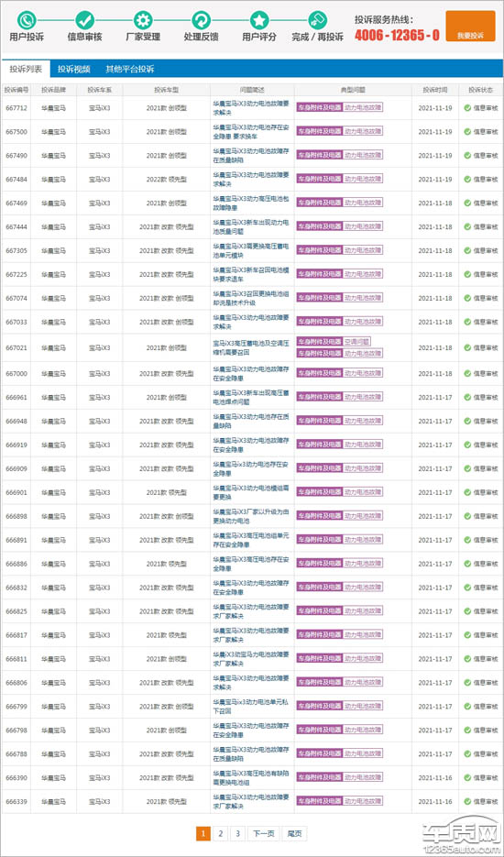Go to page 2 of complaints
The height and width of the screenshot is (857, 504).
tap(220, 833)
